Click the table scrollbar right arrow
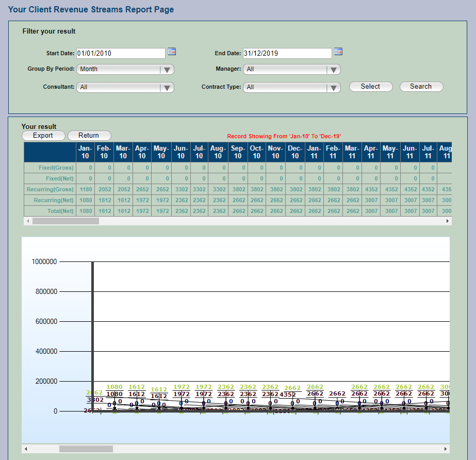This screenshot has height=460, width=476. click(x=448, y=221)
